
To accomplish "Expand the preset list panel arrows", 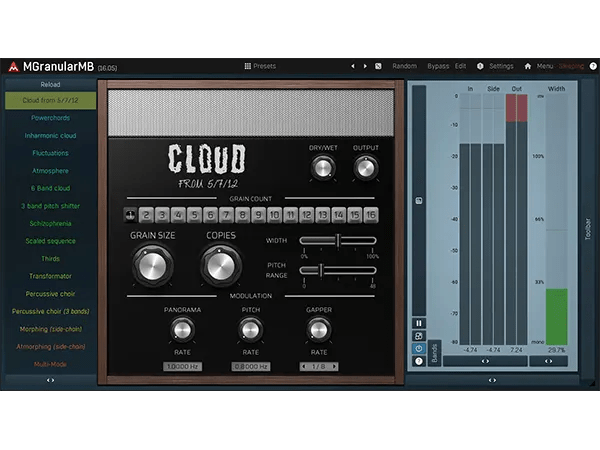I will coord(51,380).
